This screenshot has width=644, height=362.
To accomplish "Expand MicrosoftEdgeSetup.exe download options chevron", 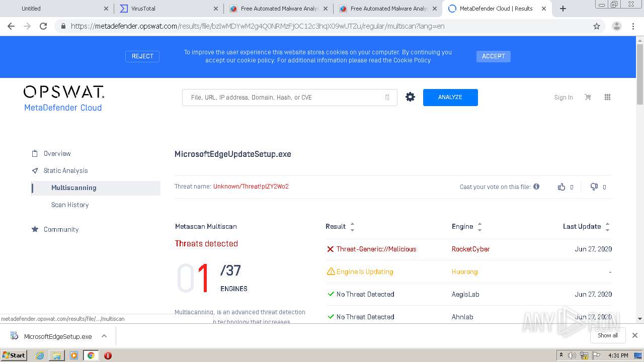I will click(104, 336).
